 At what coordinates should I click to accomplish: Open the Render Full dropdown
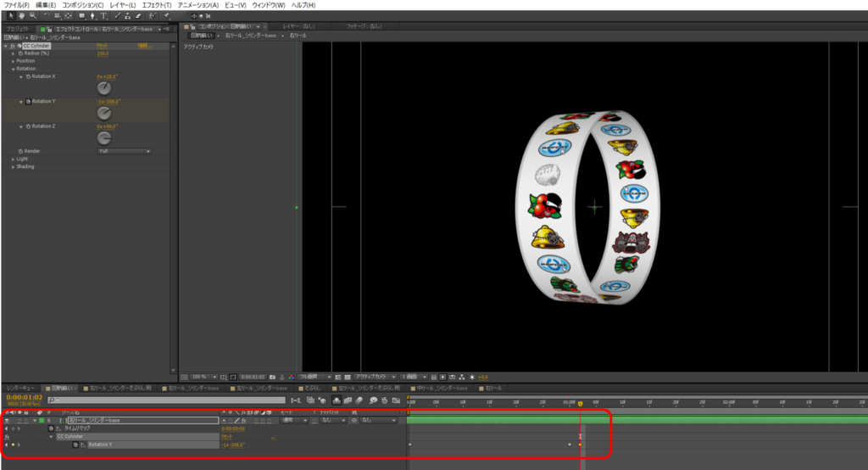coord(124,151)
